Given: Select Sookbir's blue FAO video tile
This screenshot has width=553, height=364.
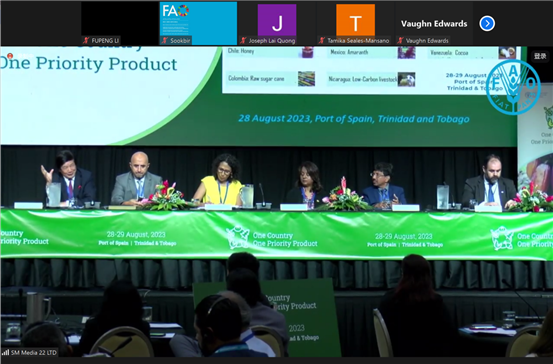Looking at the screenshot, I should tap(198, 23).
